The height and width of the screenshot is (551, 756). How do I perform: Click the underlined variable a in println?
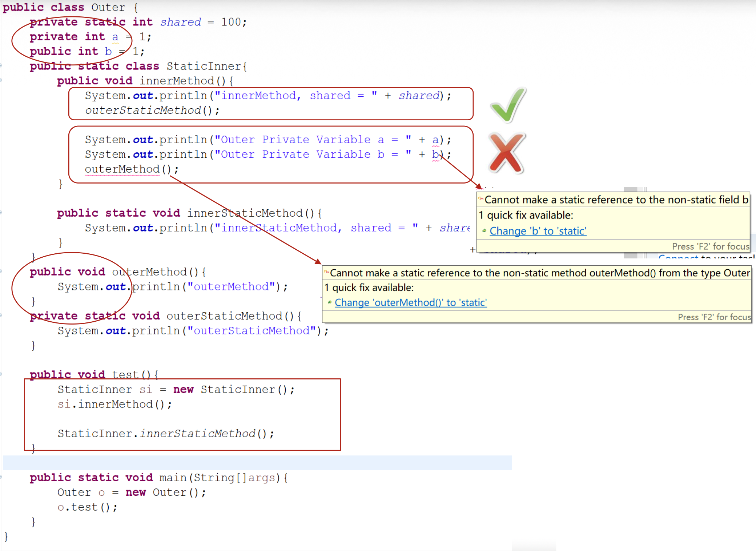click(x=435, y=140)
